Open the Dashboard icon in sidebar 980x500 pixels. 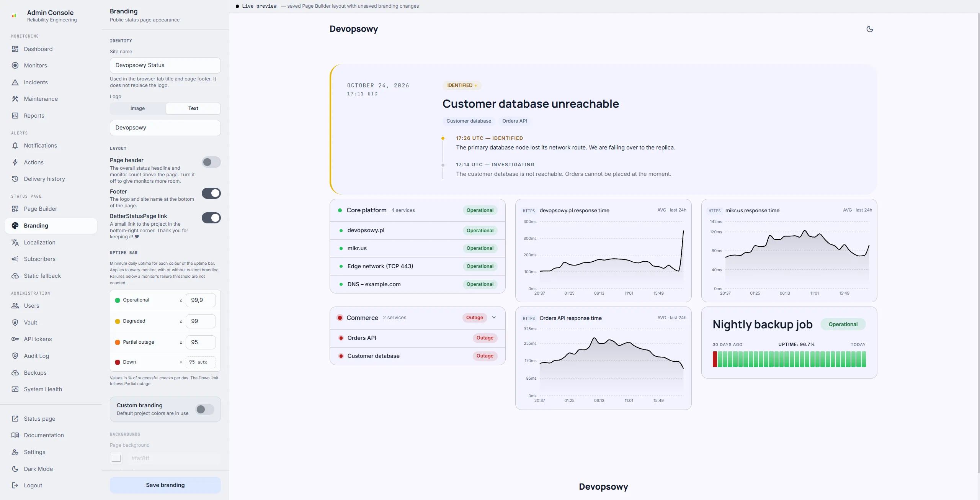coord(15,49)
